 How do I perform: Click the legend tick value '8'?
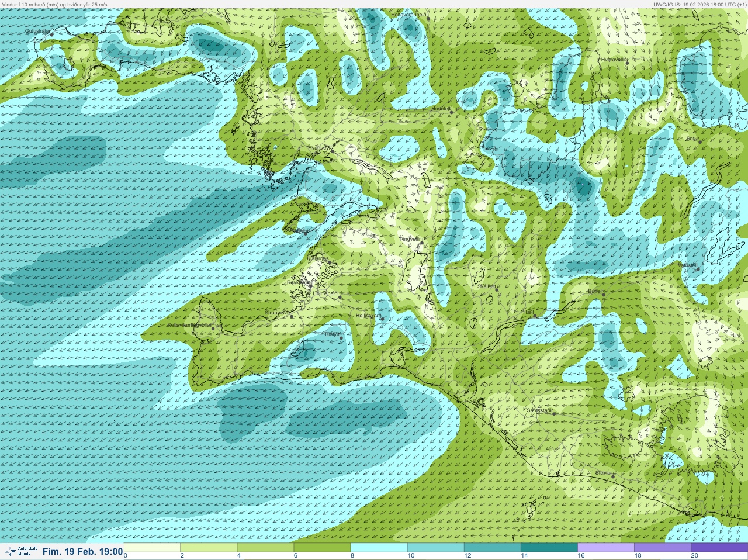point(352,556)
